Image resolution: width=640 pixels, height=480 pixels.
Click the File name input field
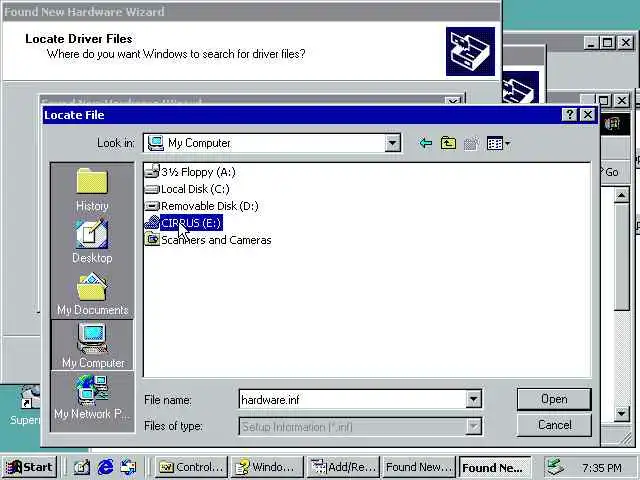pos(353,399)
